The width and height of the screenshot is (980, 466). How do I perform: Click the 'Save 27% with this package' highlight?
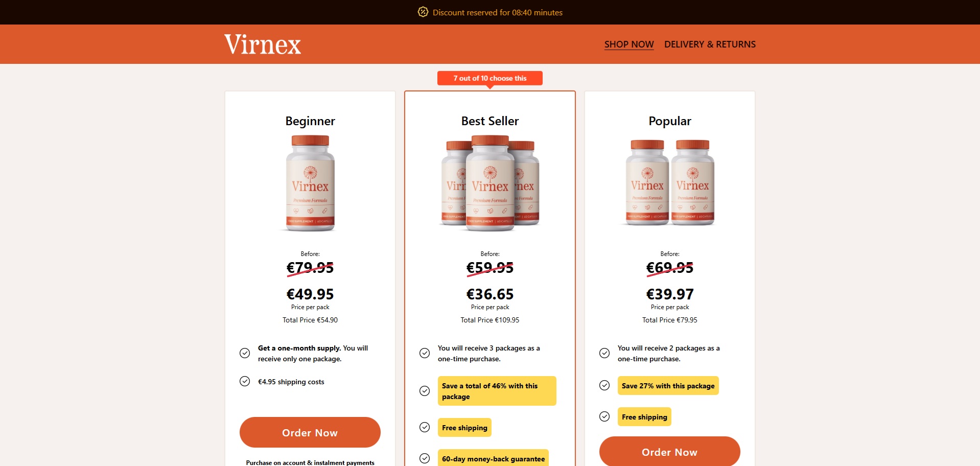coord(668,386)
